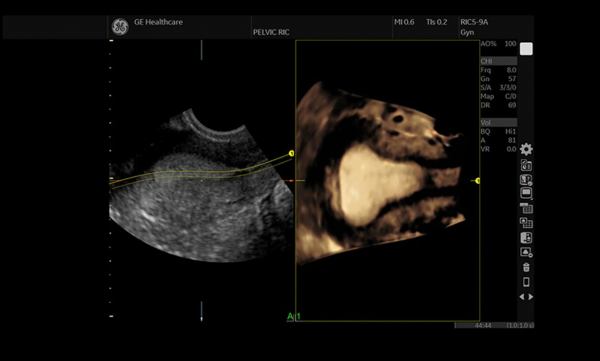Click the left arrow in sidebar
Viewport: 600px width, 361px height.
(522, 297)
